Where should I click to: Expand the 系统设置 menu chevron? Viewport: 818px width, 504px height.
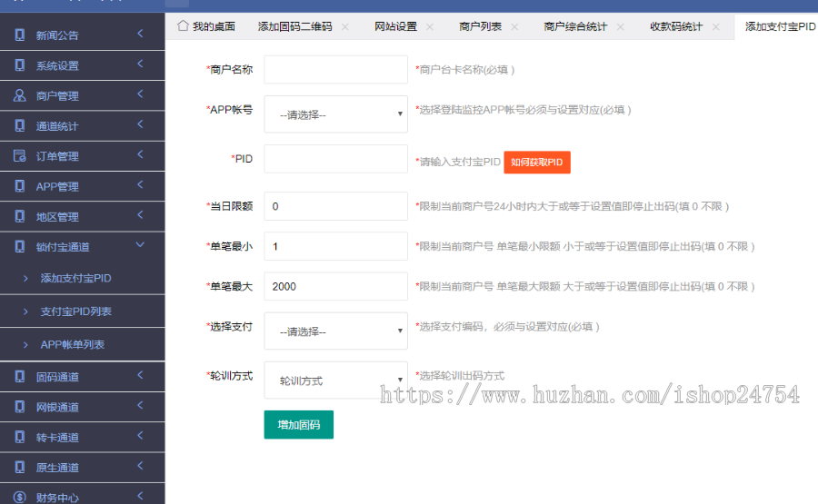pos(140,64)
